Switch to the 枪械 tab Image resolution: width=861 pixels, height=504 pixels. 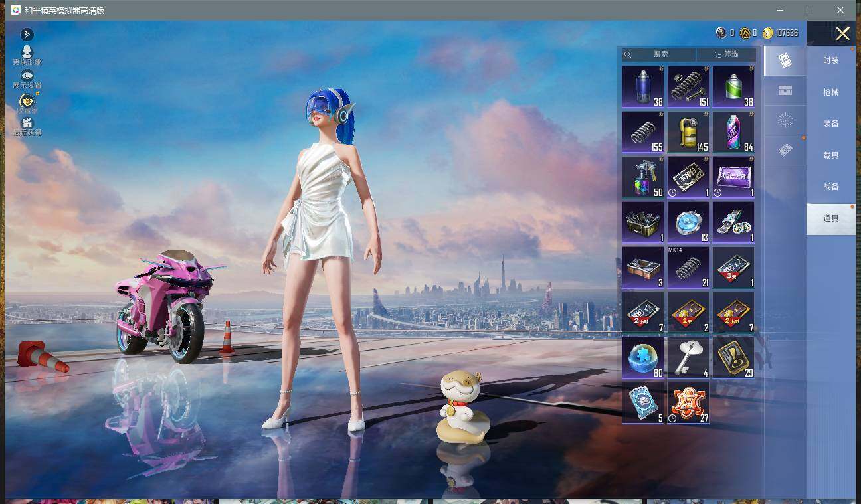coord(830,92)
